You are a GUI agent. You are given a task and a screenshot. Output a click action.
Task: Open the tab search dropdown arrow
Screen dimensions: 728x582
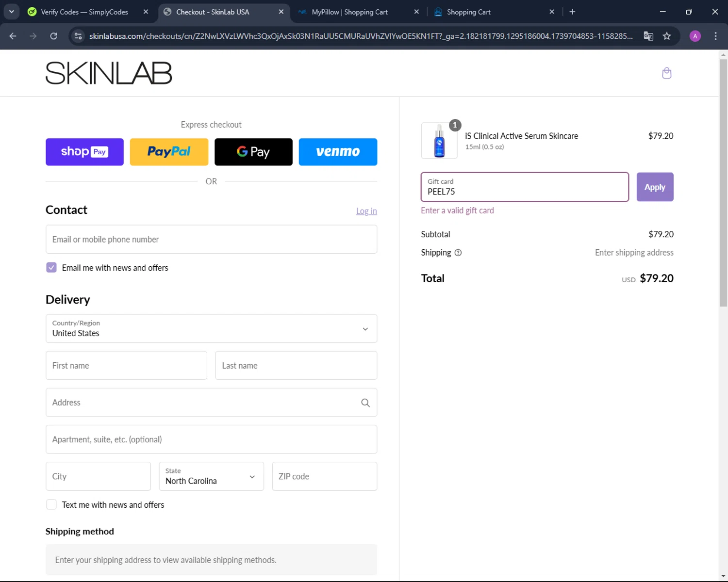[11, 12]
